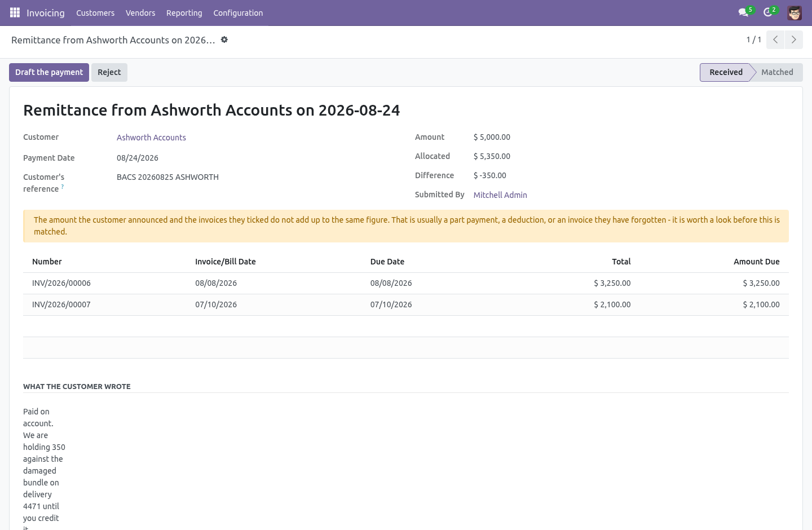Click the amount $ 5,000.00
This screenshot has height=530, width=812.
492,137
